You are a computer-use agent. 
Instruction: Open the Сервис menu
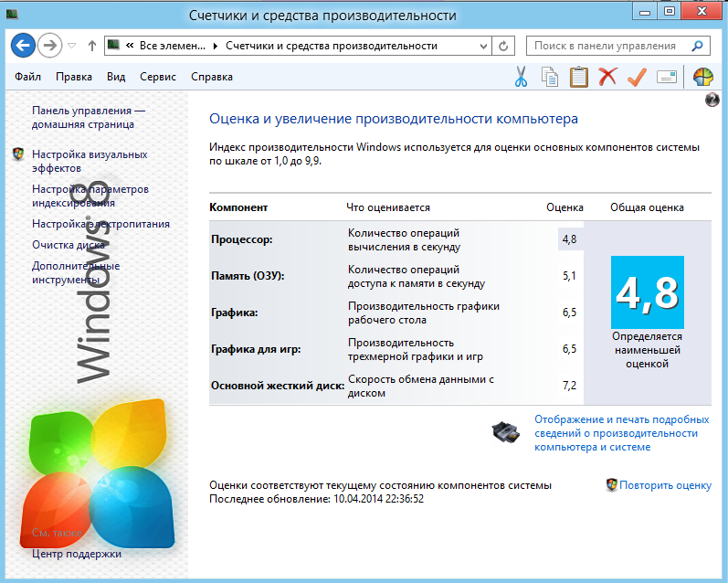[x=158, y=77]
